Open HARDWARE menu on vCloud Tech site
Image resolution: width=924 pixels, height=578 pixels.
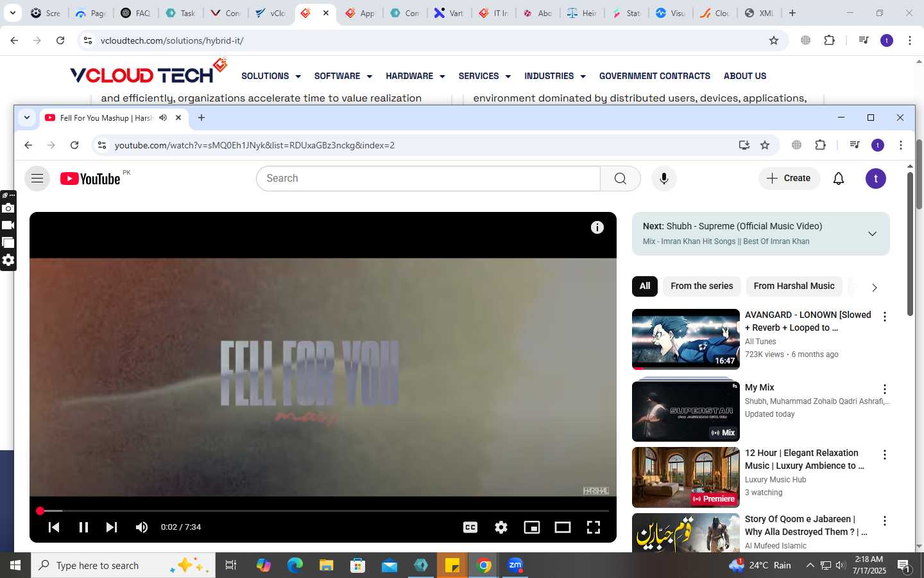click(x=415, y=76)
